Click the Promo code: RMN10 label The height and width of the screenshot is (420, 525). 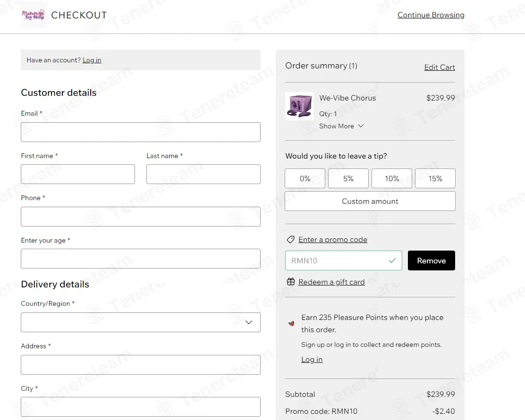pos(321,412)
